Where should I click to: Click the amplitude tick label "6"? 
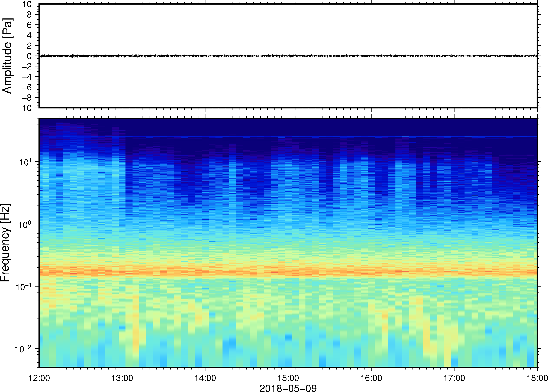point(30,25)
